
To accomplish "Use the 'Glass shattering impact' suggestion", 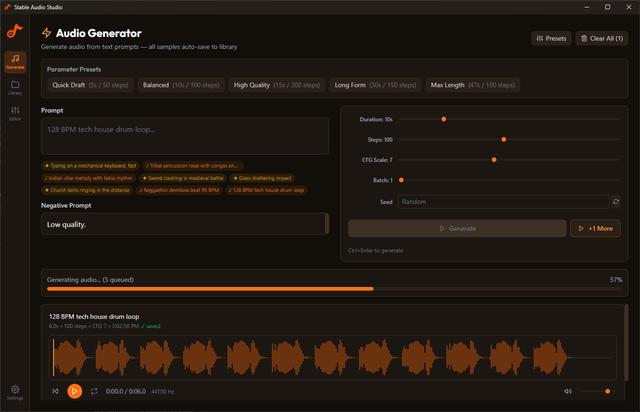I will pyautogui.click(x=262, y=178).
